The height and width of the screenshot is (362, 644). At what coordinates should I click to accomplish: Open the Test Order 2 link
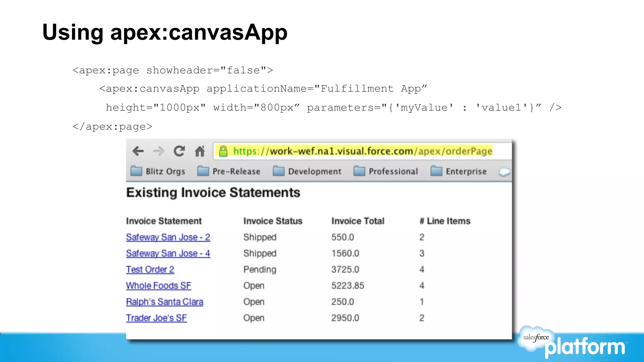coord(150,270)
